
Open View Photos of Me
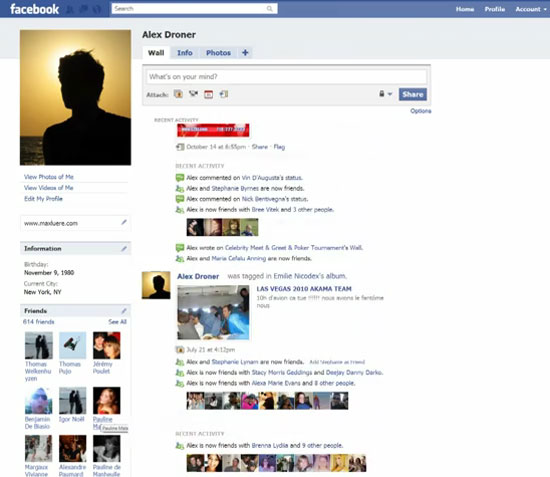tap(49, 177)
